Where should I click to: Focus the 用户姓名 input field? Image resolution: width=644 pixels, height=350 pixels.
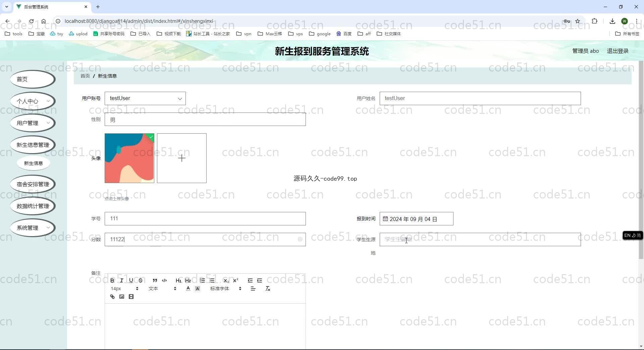480,98
